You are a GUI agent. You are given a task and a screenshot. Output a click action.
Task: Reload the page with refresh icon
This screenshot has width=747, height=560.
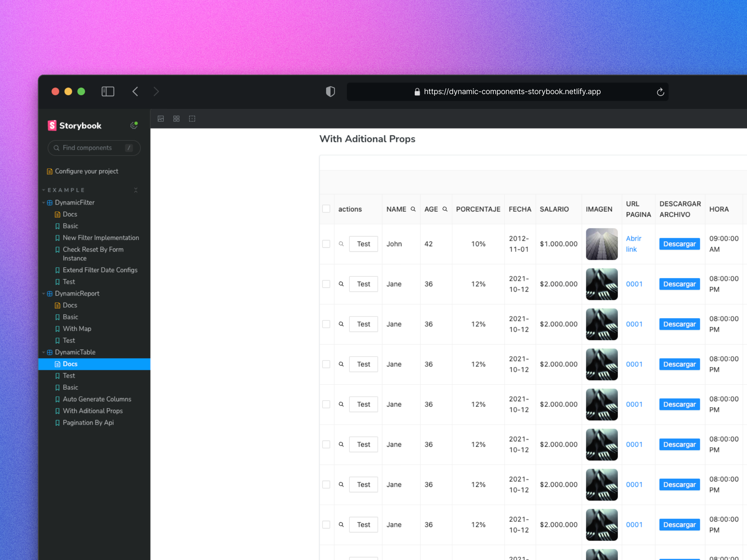pyautogui.click(x=660, y=92)
